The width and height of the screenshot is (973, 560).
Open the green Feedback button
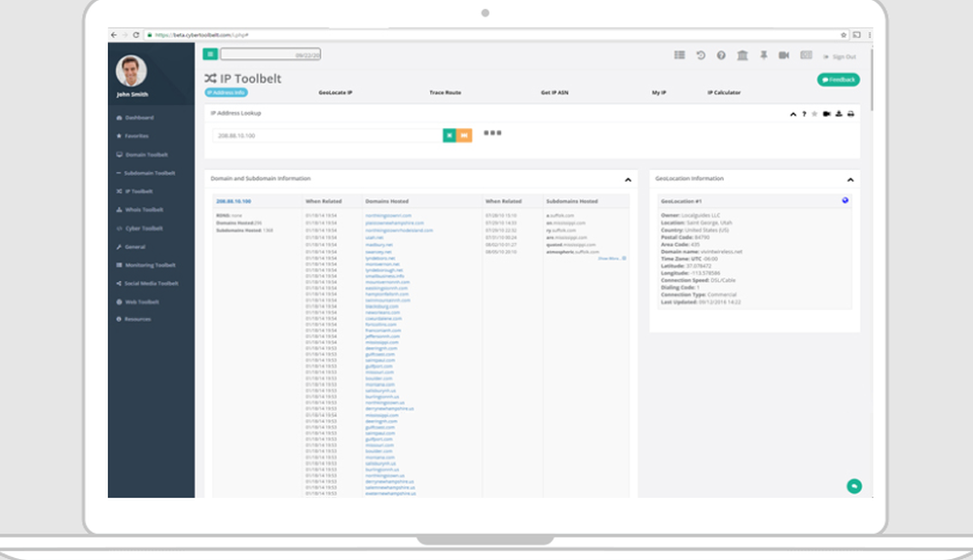click(839, 80)
